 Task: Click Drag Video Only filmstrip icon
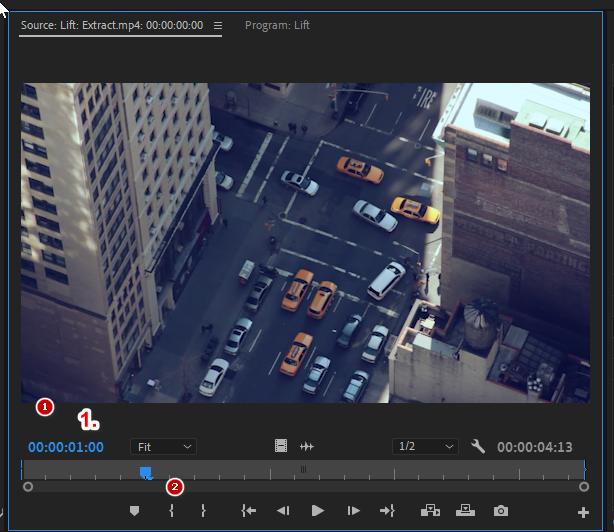pos(283,446)
